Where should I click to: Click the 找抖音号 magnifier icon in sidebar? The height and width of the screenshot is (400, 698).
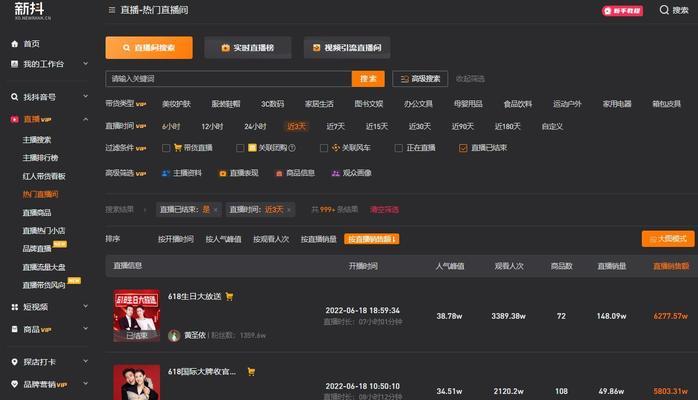(x=15, y=97)
